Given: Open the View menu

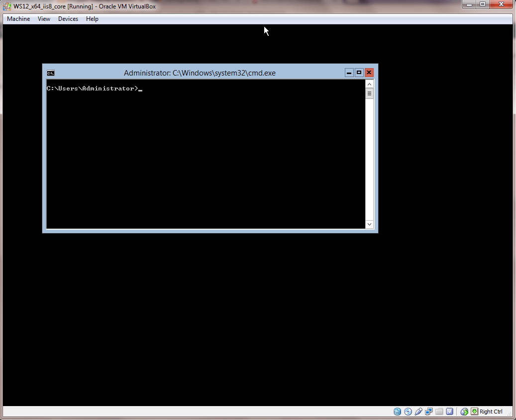Looking at the screenshot, I should [x=44, y=19].
